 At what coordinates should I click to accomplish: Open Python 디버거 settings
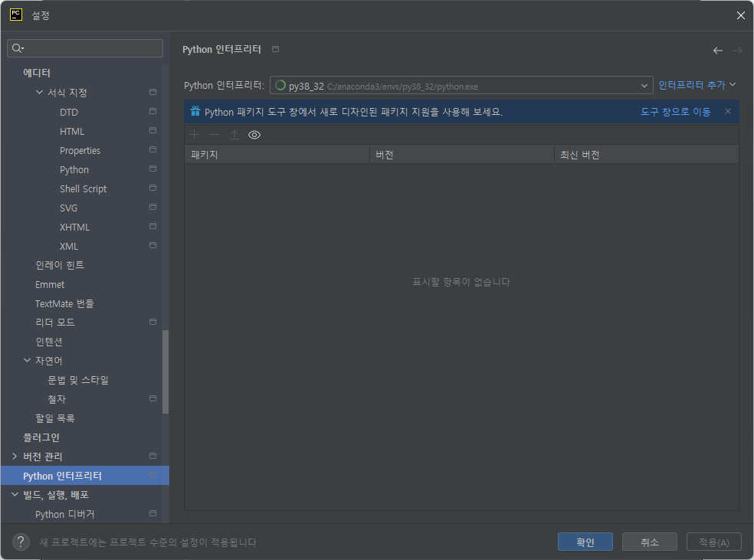click(x=64, y=514)
